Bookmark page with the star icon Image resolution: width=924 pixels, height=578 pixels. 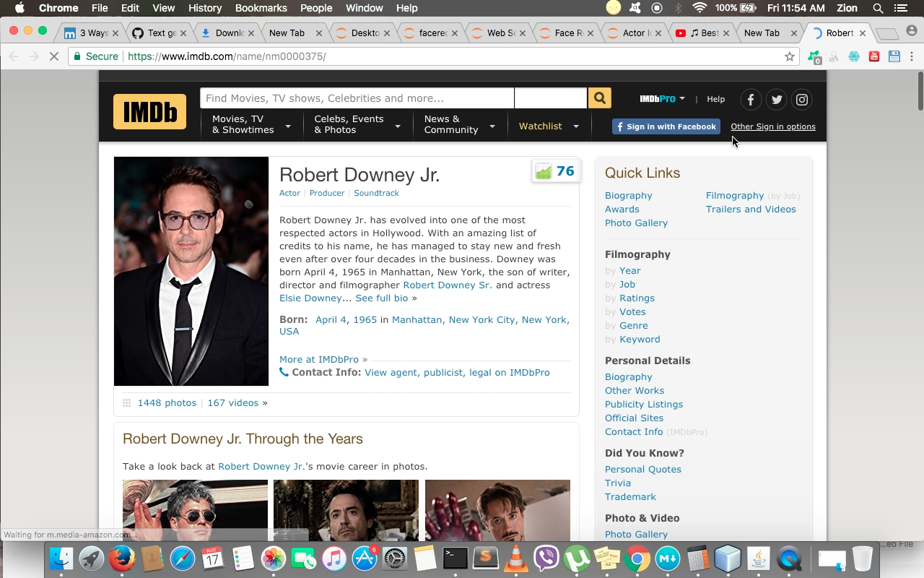tap(789, 56)
